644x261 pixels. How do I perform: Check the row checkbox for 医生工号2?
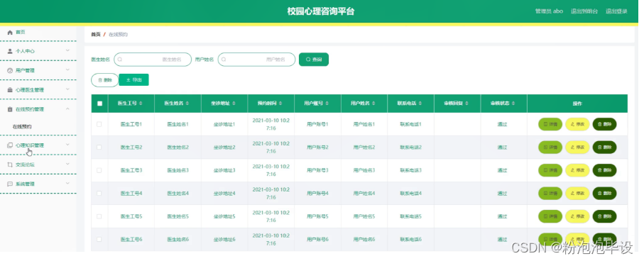[99, 147]
